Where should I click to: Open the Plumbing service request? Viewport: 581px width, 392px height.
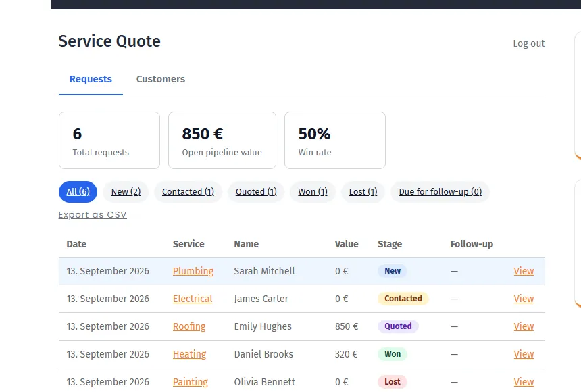tap(193, 271)
